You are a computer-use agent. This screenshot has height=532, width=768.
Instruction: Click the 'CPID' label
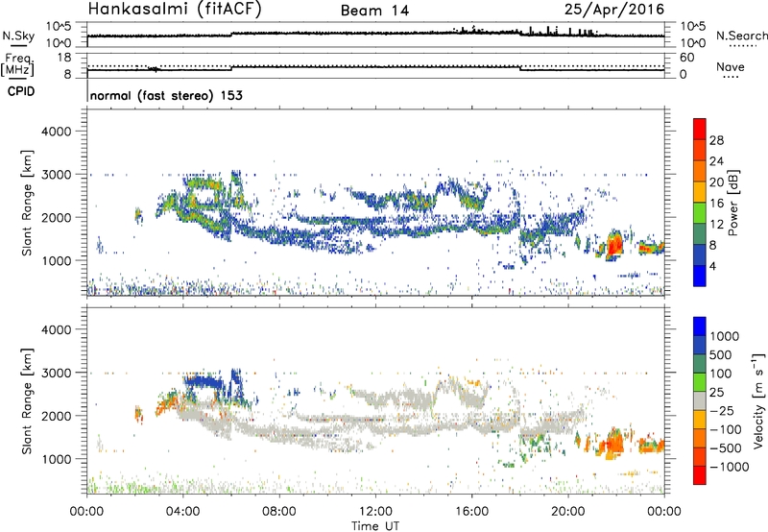coord(21,91)
